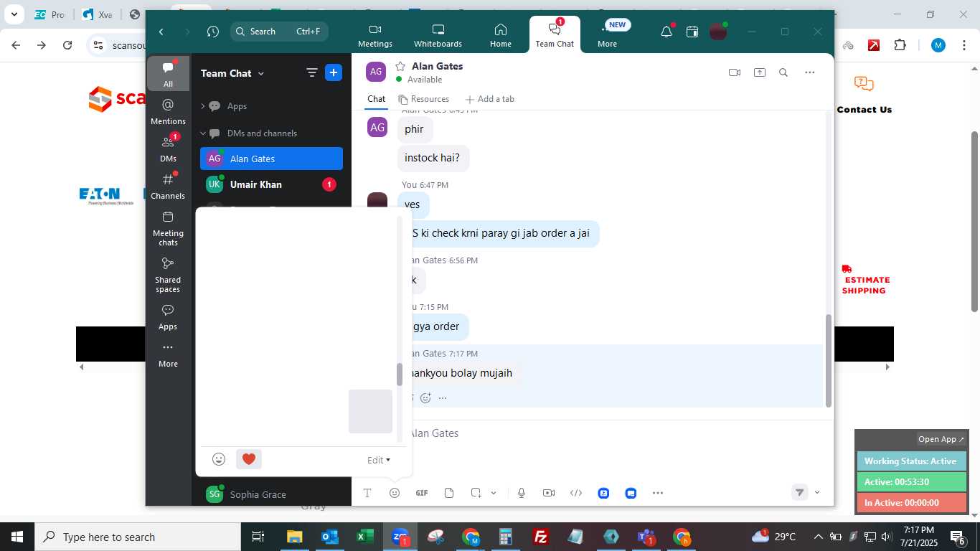The width and height of the screenshot is (980, 551).
Task: Go to the Home tab
Action: 501,35
